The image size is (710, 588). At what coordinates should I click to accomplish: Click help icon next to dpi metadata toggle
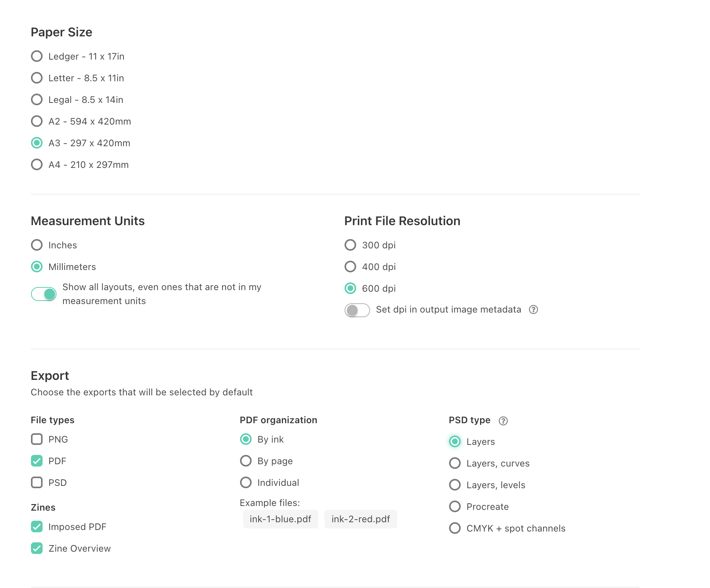(533, 309)
